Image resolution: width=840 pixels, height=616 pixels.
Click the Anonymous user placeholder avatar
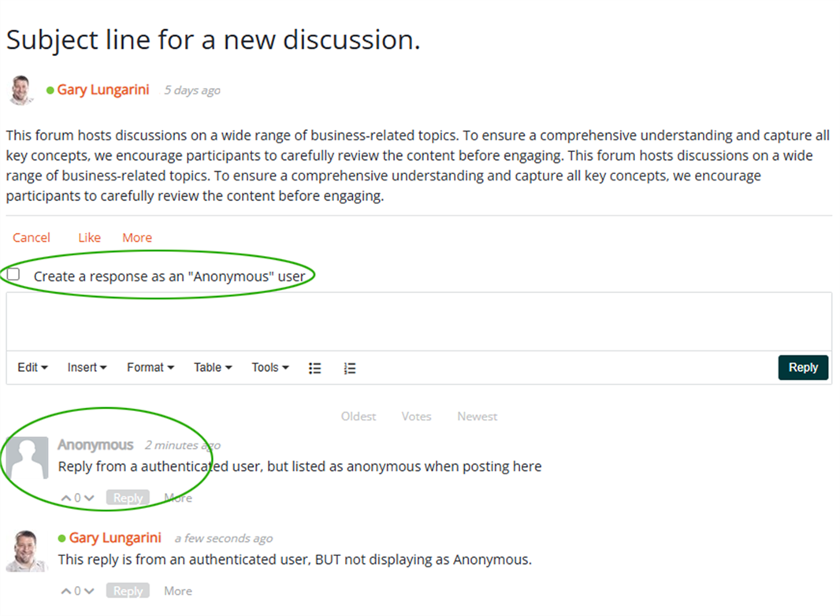tap(27, 458)
